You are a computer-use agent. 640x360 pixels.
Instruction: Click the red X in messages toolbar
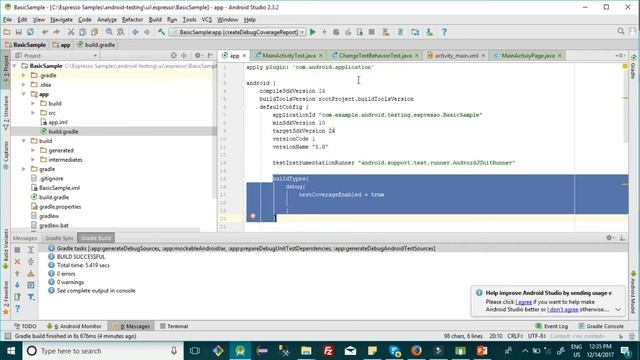click(x=17, y=262)
